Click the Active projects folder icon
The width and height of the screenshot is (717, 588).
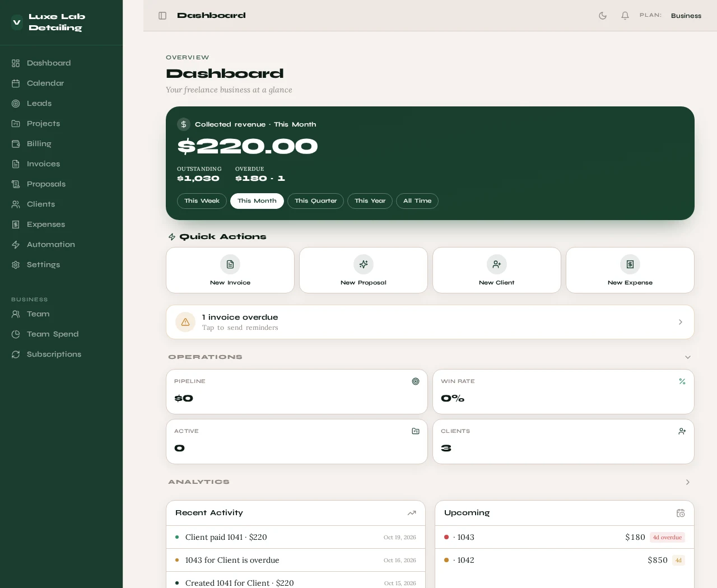(x=416, y=431)
